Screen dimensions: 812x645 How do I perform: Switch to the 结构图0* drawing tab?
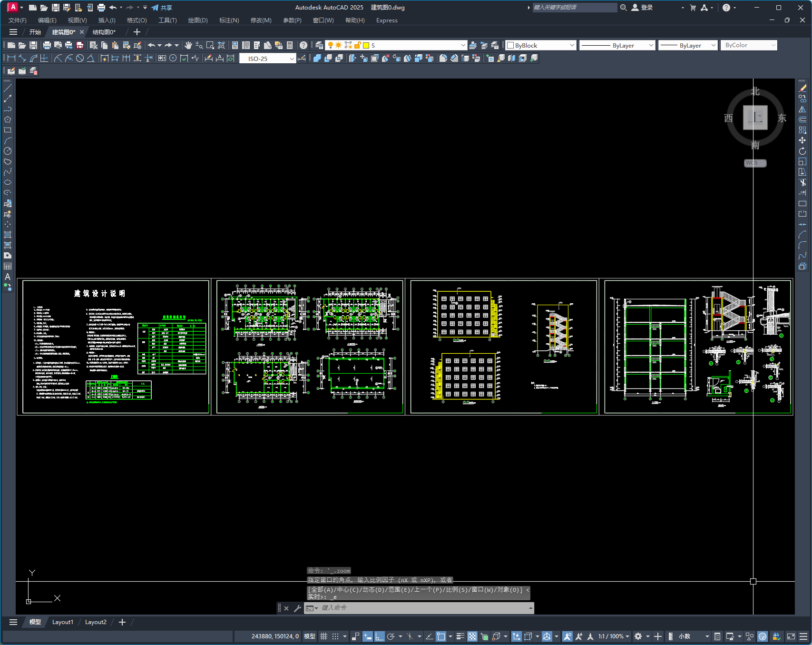point(104,32)
